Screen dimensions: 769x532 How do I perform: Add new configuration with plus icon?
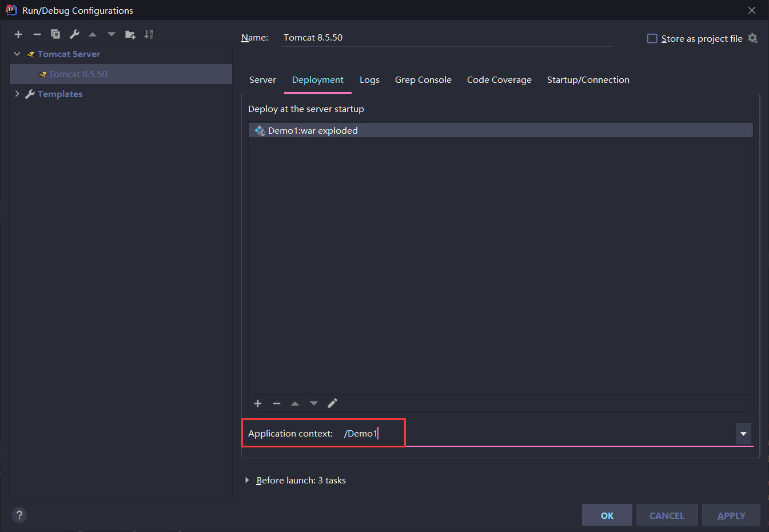pyautogui.click(x=18, y=34)
